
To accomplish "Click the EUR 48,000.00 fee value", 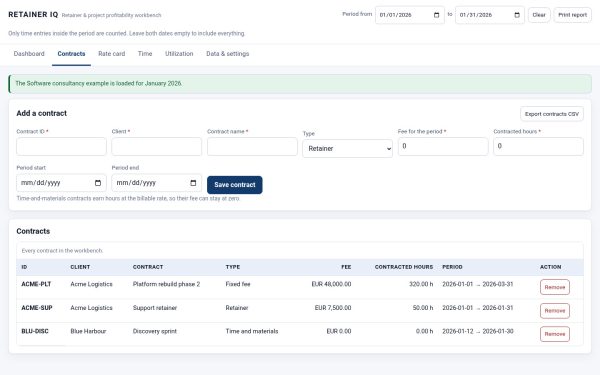I will click(x=331, y=284).
